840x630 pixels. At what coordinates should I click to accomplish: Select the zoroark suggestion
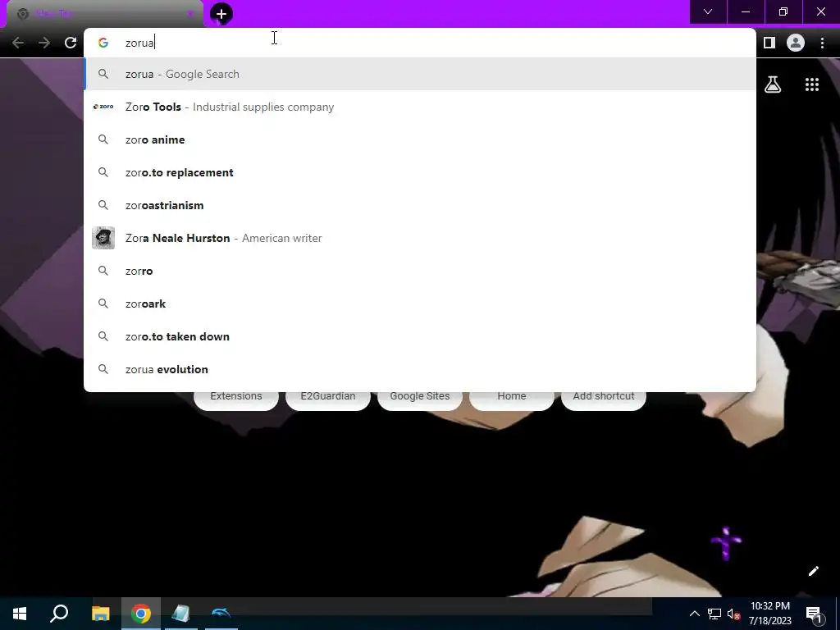pyautogui.click(x=420, y=304)
